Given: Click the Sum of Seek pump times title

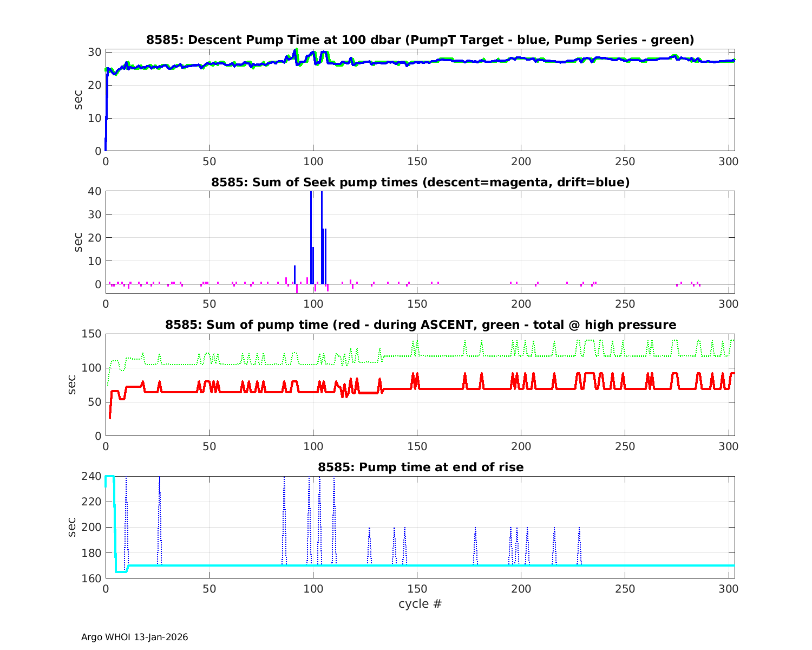Looking at the screenshot, I should [x=420, y=183].
